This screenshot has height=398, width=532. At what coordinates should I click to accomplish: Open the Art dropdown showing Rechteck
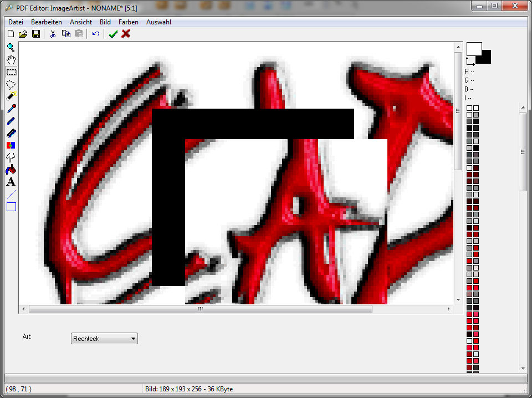point(104,339)
